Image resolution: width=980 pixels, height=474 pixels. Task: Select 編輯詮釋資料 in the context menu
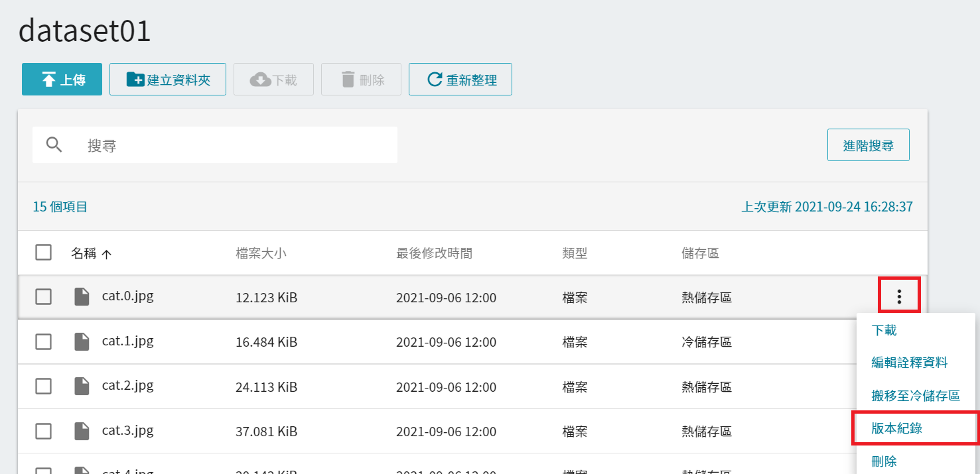pos(909,363)
